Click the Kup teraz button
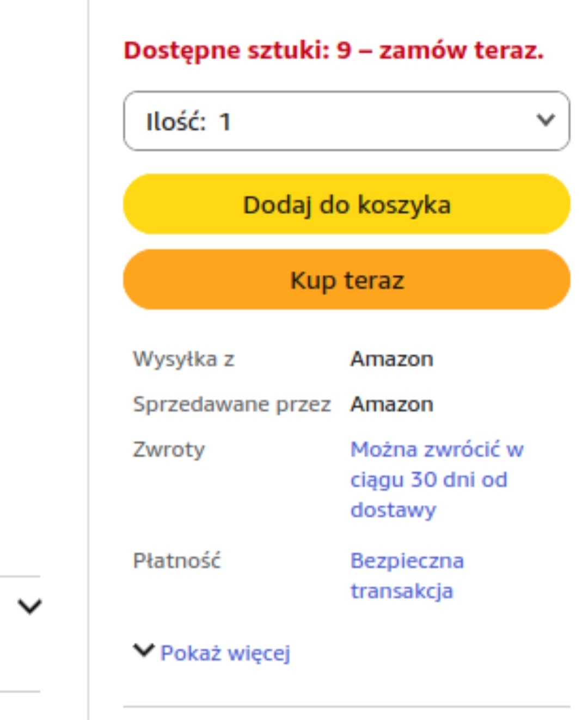Screen dimensions: 588x720 point(346,280)
